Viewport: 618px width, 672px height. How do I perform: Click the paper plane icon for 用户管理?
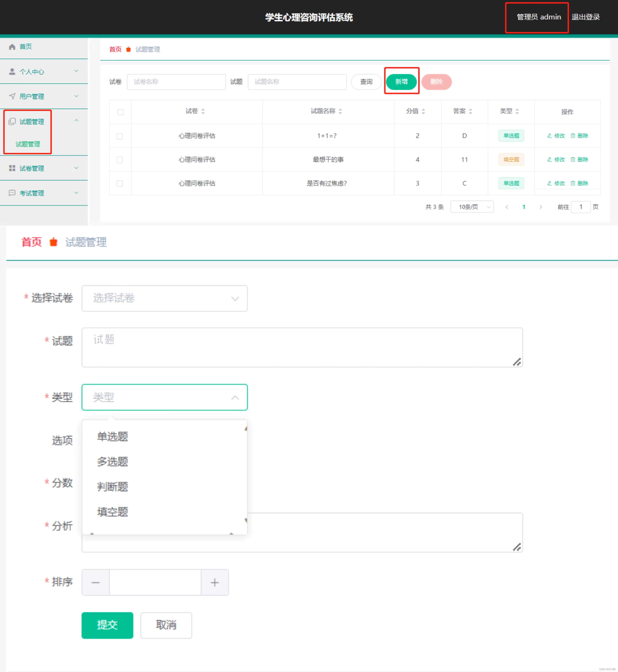12,96
